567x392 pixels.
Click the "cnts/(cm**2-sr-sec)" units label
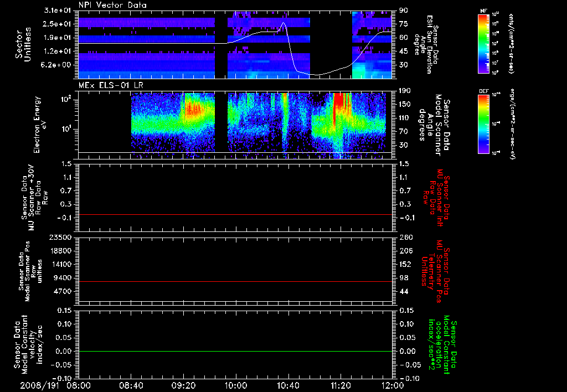coord(511,44)
